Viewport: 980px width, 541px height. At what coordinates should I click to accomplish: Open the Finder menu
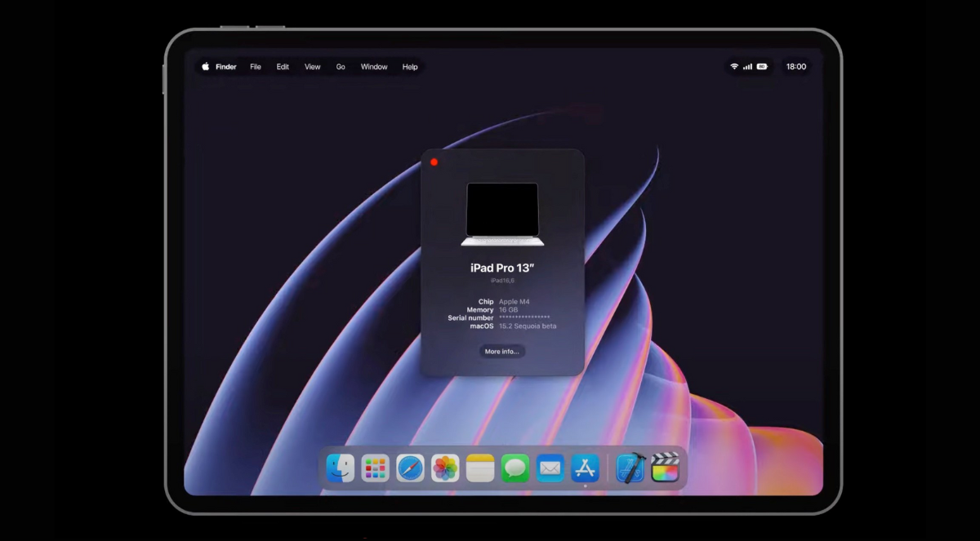pos(226,67)
